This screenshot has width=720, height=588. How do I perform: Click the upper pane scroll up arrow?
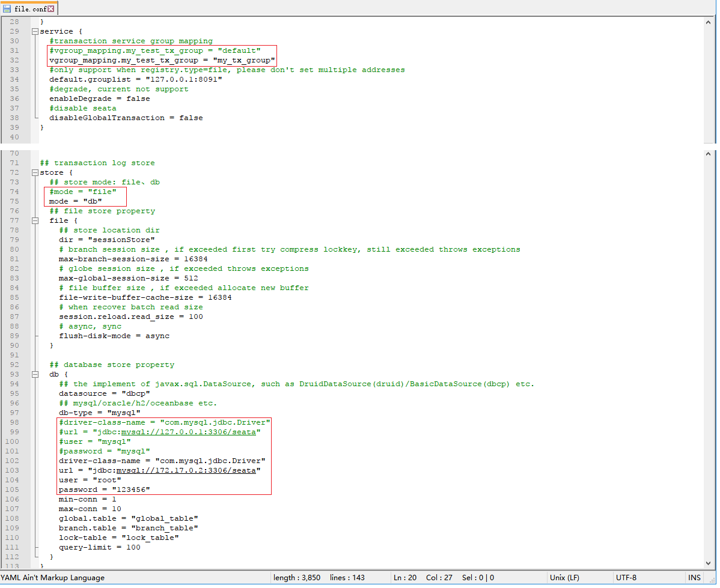[x=708, y=22]
